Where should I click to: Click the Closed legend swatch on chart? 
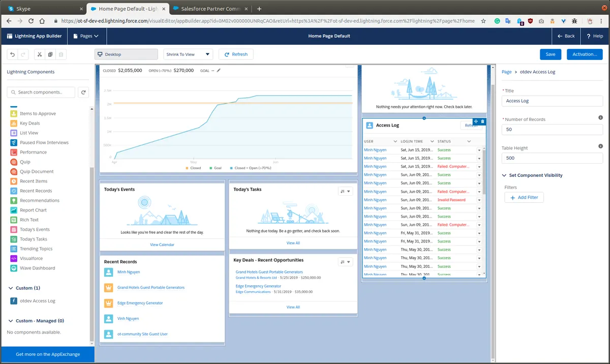(x=187, y=168)
